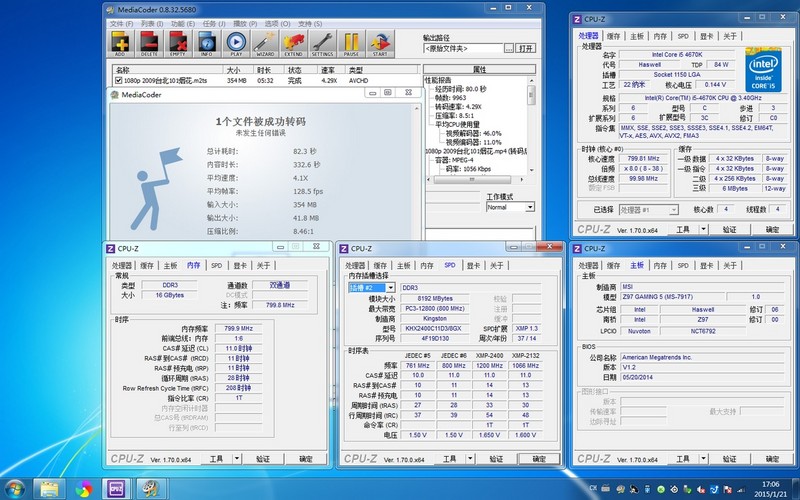Viewport: 800px width, 500px height.
Task: Switch to 主板 tab in SPD CPU-Z window
Action: tap(404, 265)
